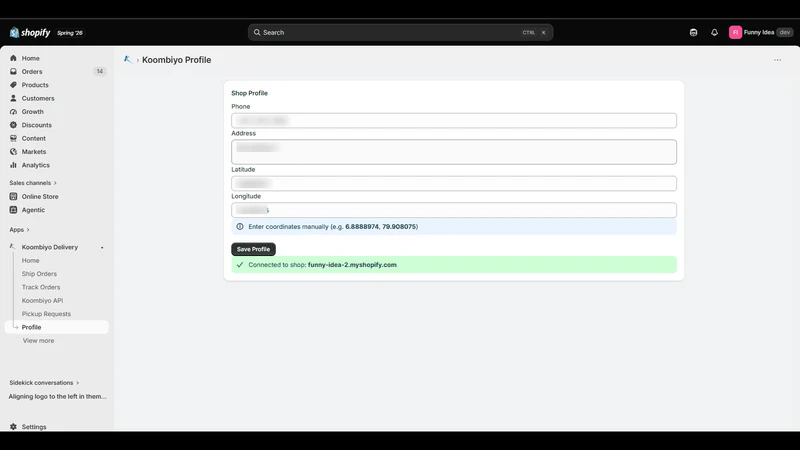Viewport: 800px width, 450px height.
Task: Click the info icon in coordinates hint
Action: pos(240,227)
